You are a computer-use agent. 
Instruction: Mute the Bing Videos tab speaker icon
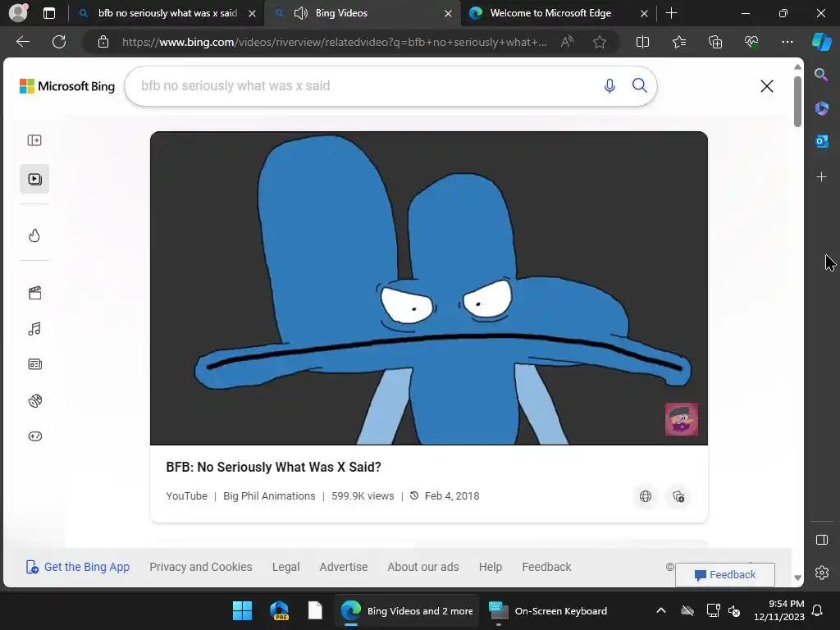click(301, 13)
